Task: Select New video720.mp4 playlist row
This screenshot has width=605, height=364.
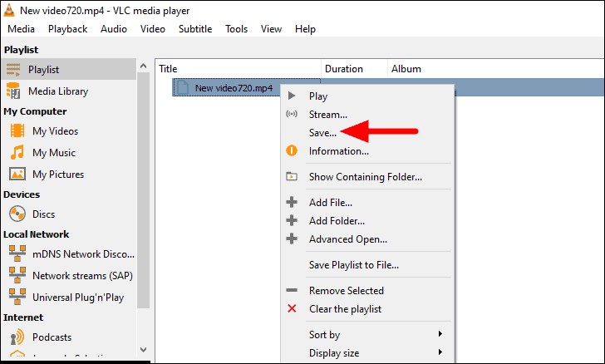Action: 388,87
